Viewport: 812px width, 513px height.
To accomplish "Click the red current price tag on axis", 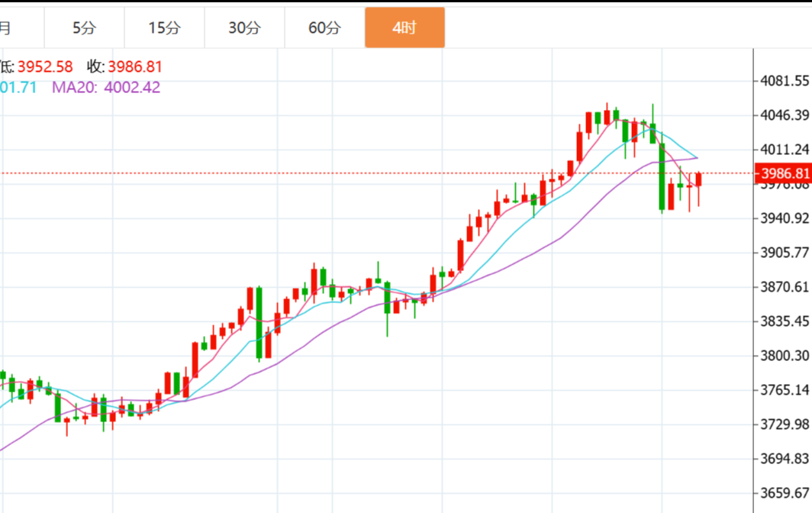I will [x=784, y=173].
